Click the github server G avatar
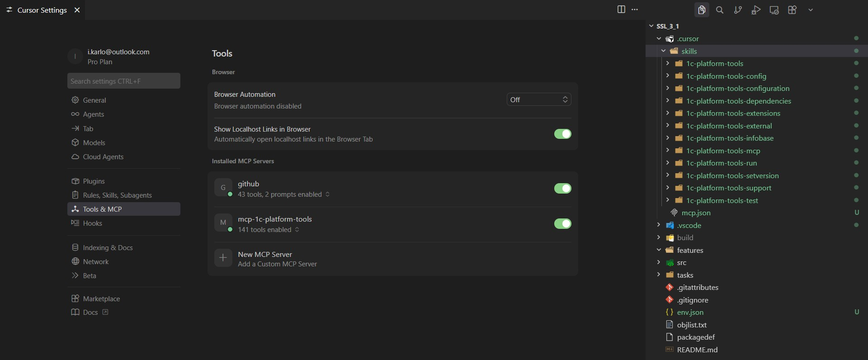This screenshot has height=360, width=868. (223, 187)
